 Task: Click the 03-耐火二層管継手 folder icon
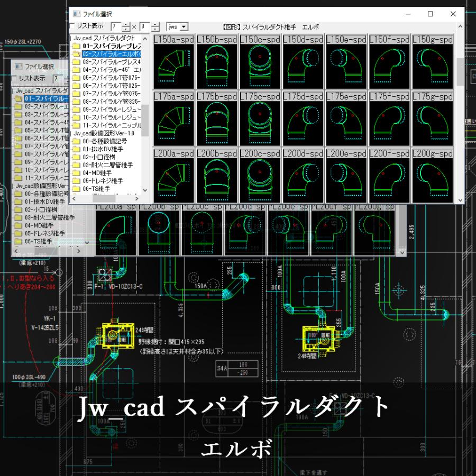point(77,164)
